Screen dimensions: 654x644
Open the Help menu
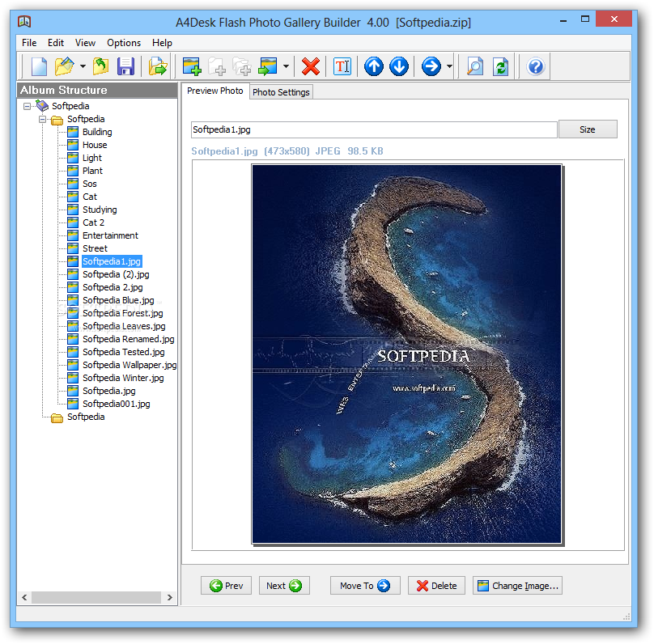tap(162, 43)
